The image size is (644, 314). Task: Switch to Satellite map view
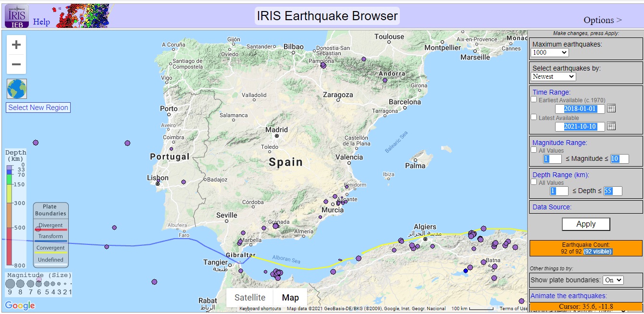(250, 298)
